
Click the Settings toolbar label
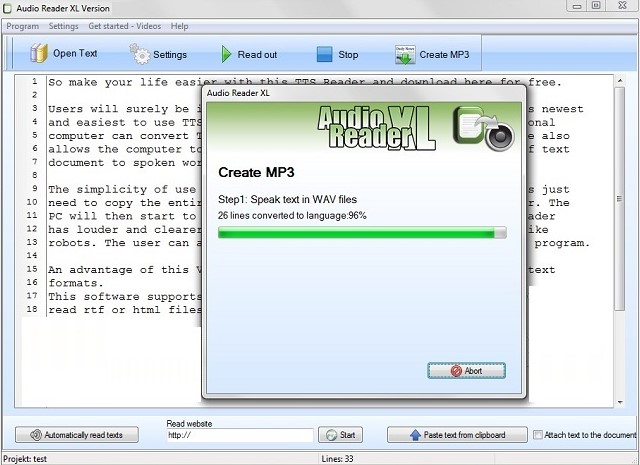coord(170,55)
